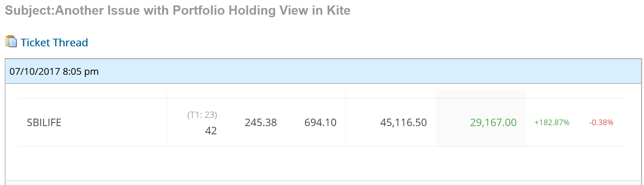644x185 pixels.
Task: Click the last price 694.10
Action: pos(320,122)
